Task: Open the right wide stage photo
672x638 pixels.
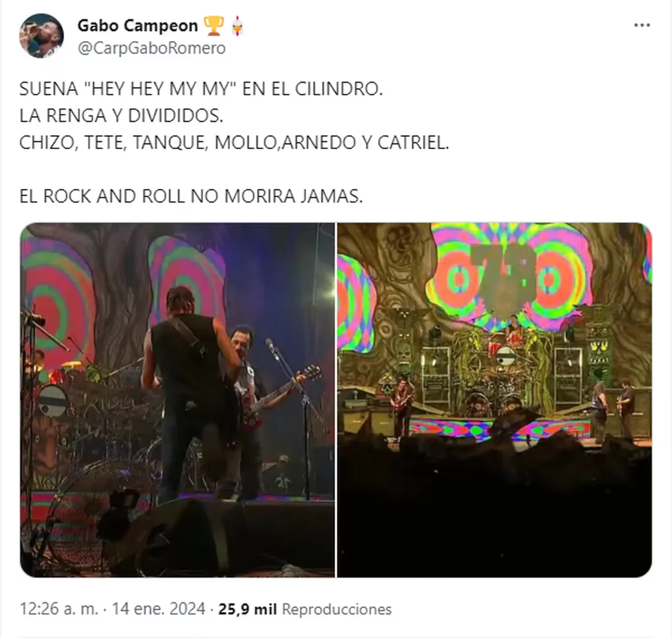Action: [x=494, y=400]
